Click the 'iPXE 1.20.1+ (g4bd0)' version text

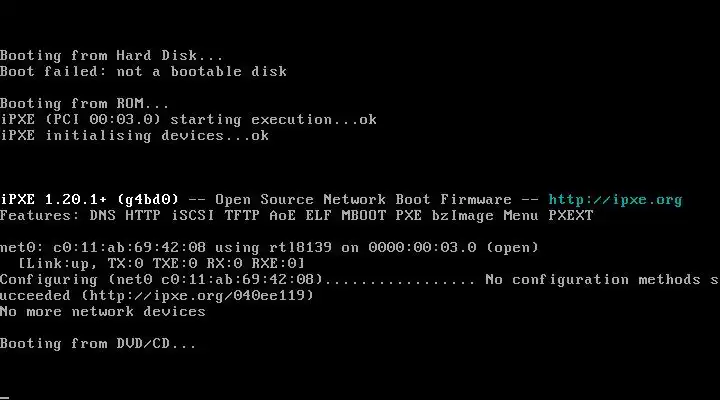pos(89,200)
